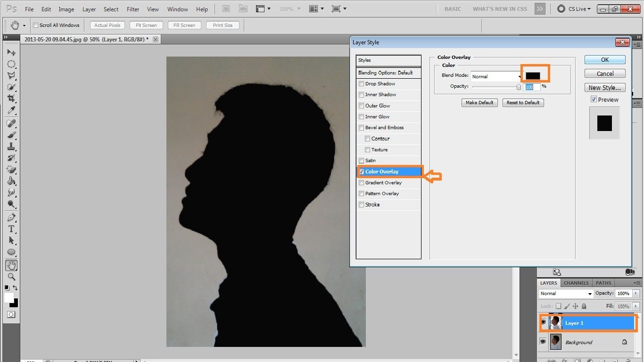Screen dimensions: 644x362
Task: Uncheck the Color Overlay style
Action: point(362,172)
